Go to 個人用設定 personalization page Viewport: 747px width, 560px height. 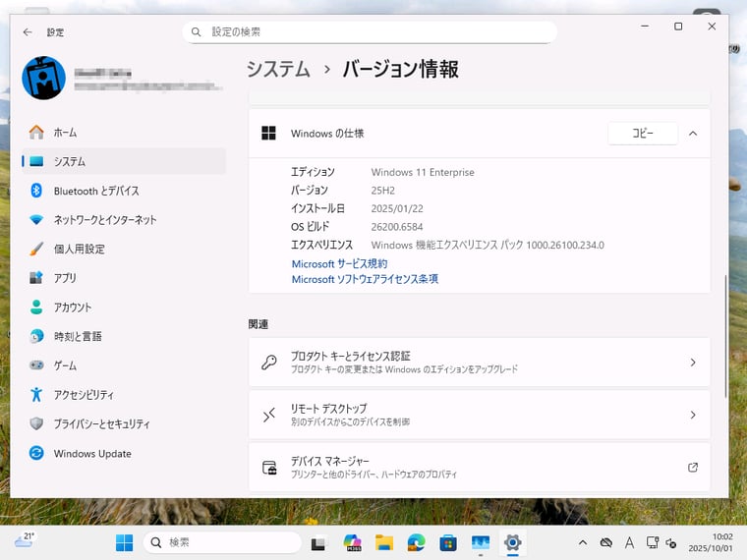point(79,249)
